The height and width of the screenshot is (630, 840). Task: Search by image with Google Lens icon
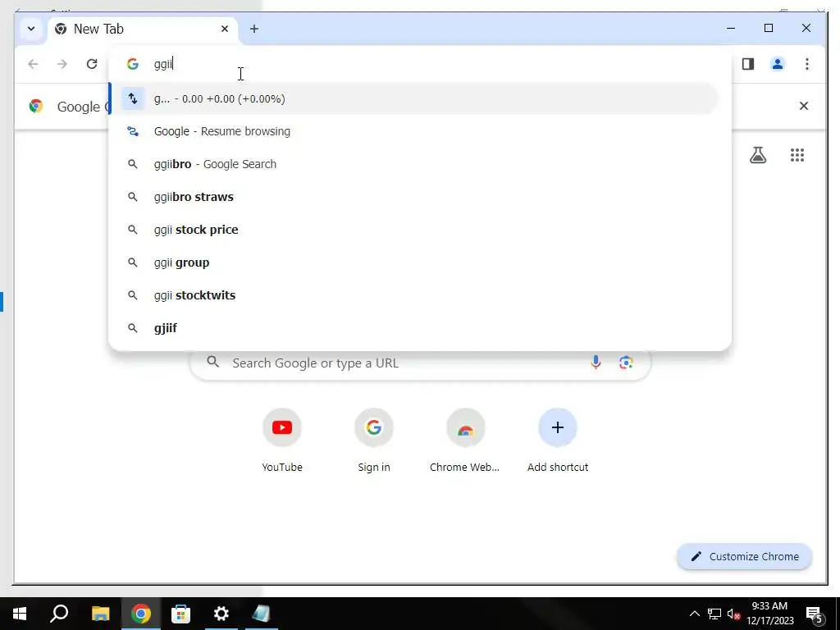626,363
